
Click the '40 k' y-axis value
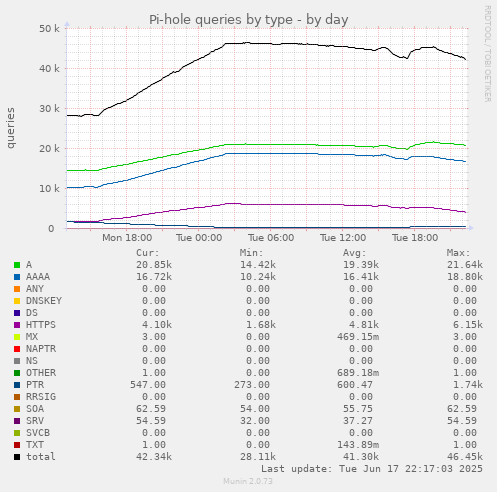coord(49,69)
